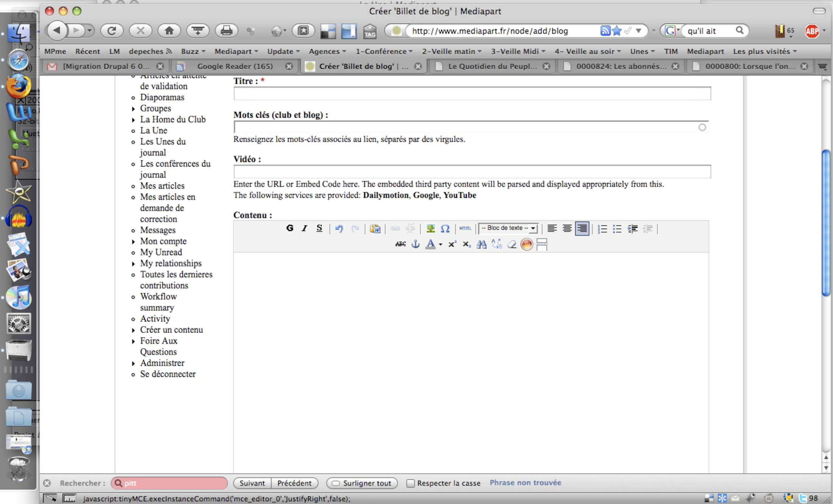Expand the Administrer menu item
This screenshot has height=504, width=833.
(162, 363)
